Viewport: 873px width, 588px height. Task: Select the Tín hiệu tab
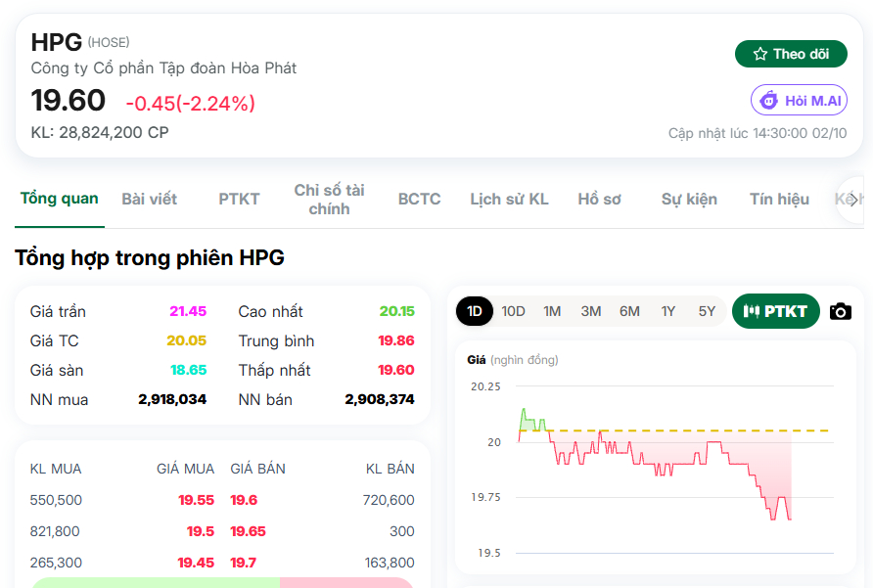click(779, 199)
